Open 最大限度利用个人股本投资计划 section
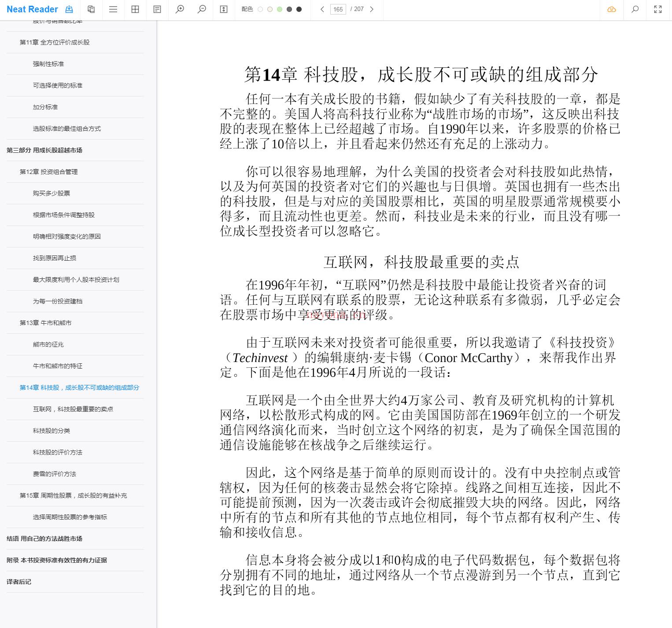The width and height of the screenshot is (672, 628). 76,280
